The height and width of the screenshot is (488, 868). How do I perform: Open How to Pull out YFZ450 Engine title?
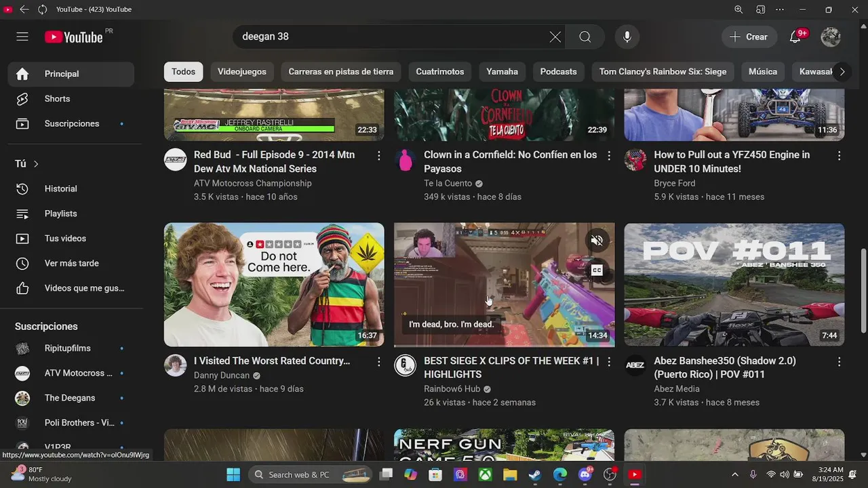pos(732,162)
